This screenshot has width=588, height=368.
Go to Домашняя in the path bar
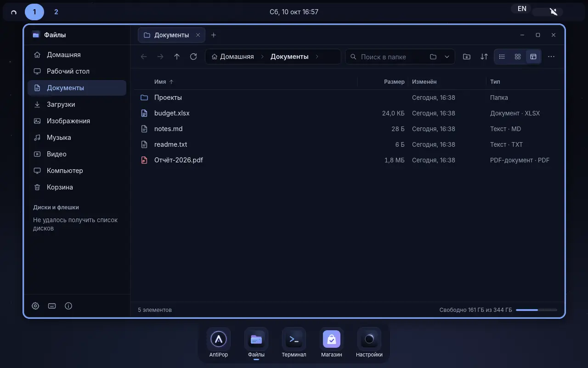pos(233,57)
